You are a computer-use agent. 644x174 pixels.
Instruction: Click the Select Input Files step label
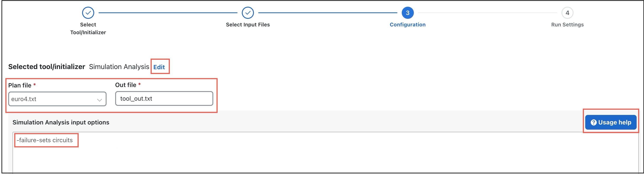coord(248,24)
